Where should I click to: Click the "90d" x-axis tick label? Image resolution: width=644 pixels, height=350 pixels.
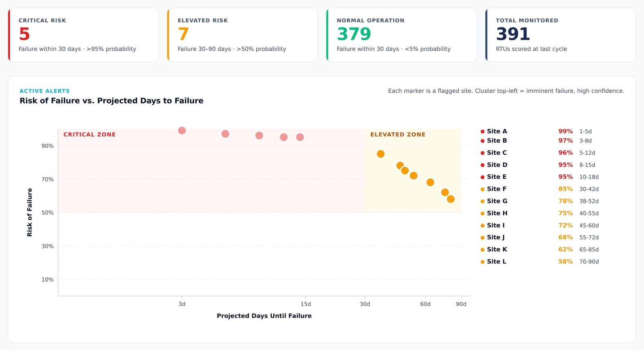coord(461,304)
